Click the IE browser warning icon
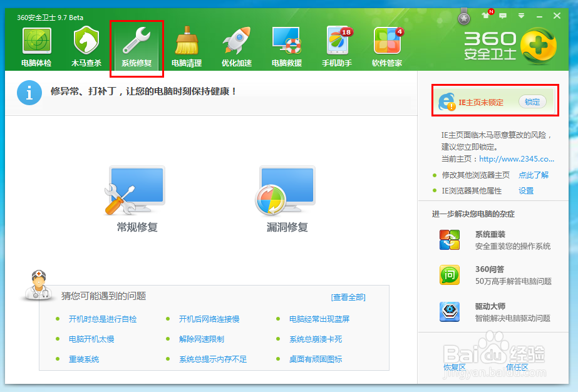 point(446,102)
